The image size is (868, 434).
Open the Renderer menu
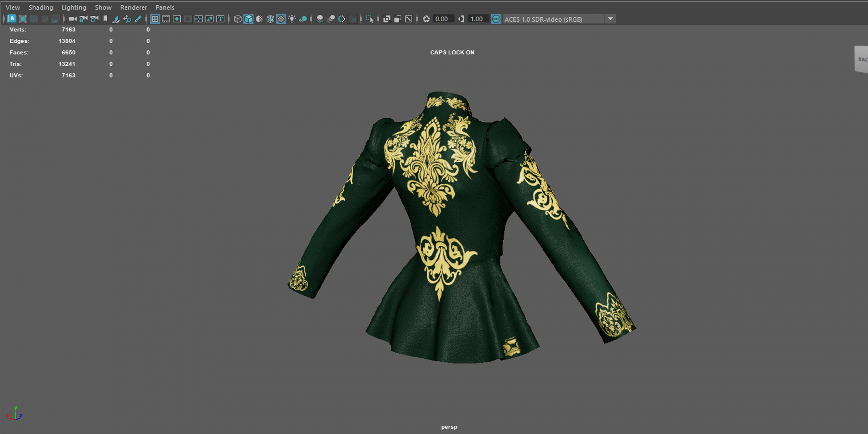pyautogui.click(x=133, y=7)
